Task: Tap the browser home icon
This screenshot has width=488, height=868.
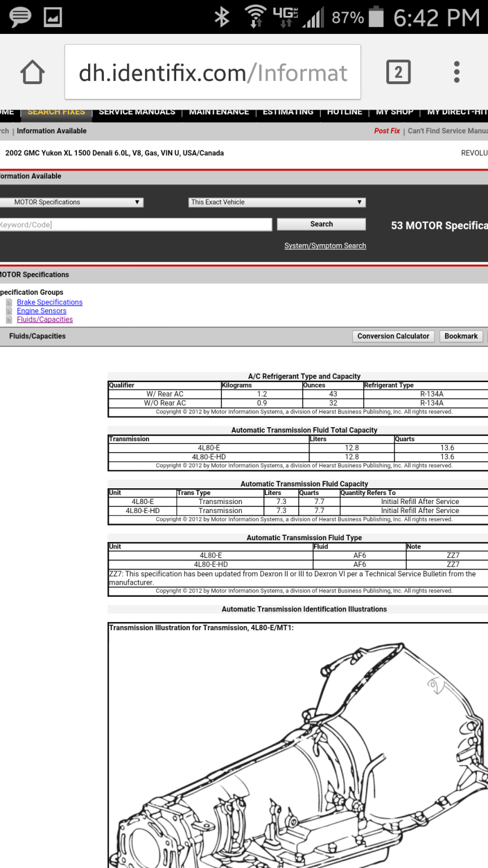Action: click(32, 72)
